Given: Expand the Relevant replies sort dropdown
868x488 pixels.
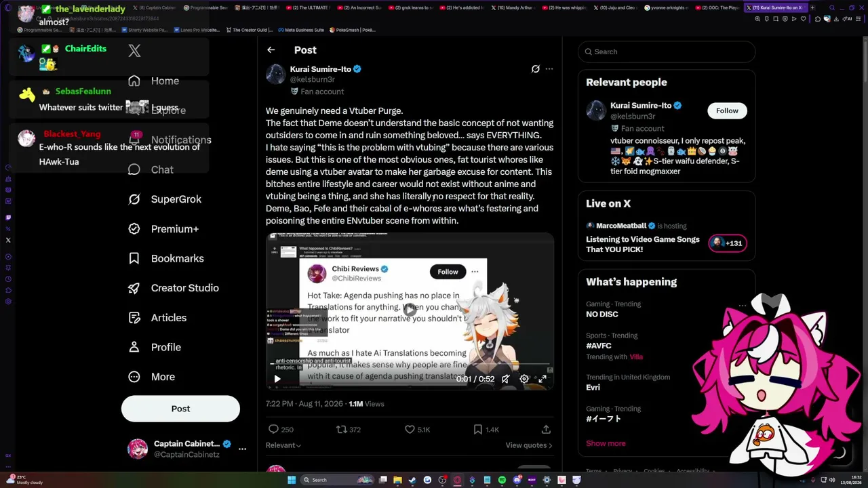Looking at the screenshot, I should coord(283,445).
